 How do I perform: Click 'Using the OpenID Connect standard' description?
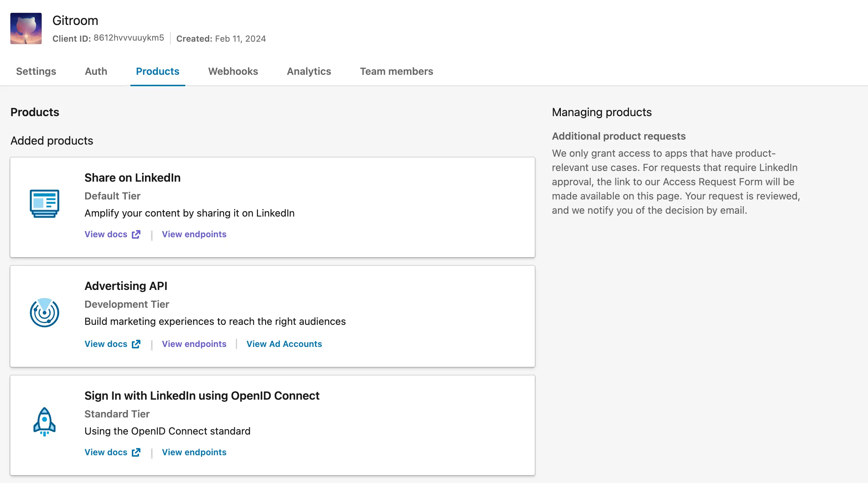pos(167,431)
